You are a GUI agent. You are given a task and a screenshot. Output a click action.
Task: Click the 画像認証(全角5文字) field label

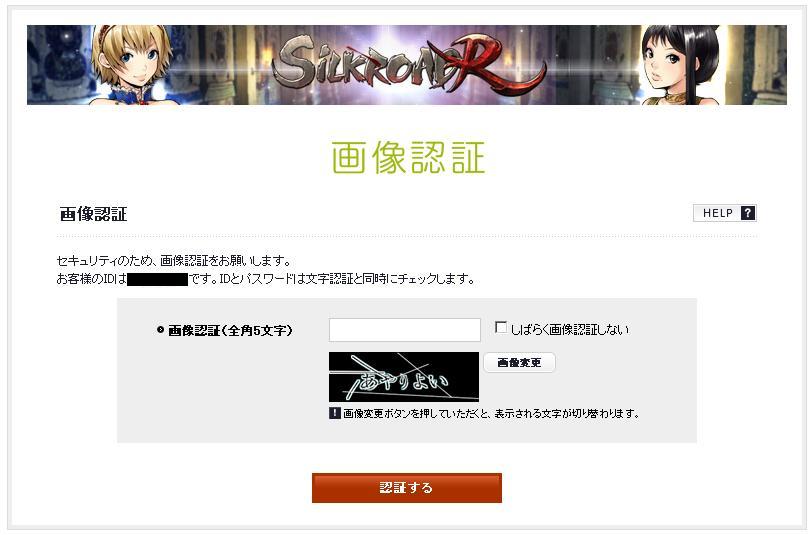click(x=230, y=330)
